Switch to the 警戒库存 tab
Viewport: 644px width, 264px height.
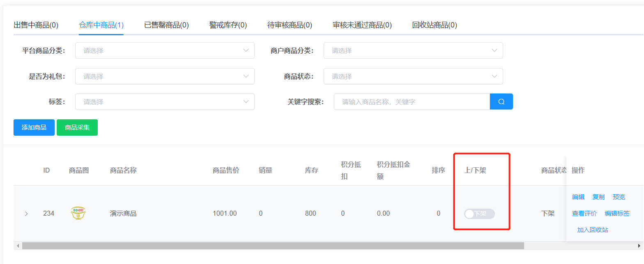click(x=228, y=25)
